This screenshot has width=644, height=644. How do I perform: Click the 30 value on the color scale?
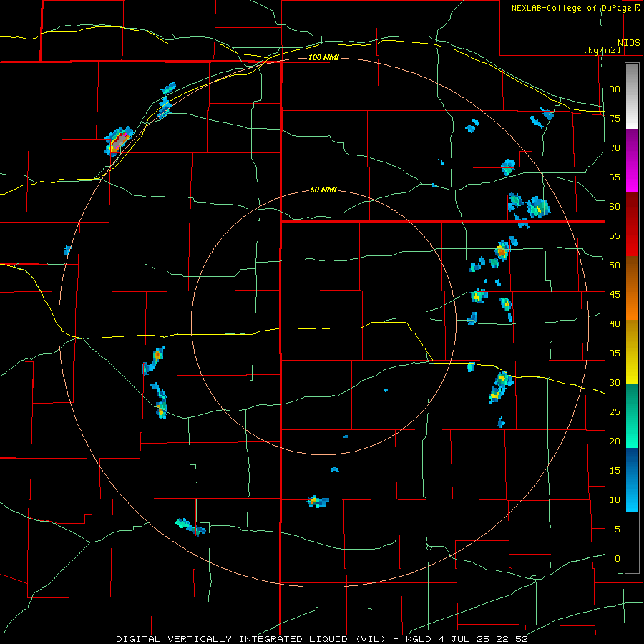(615, 382)
